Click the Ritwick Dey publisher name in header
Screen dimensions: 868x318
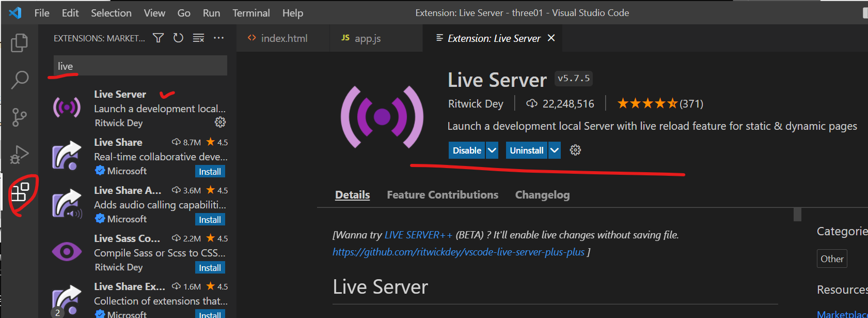[x=476, y=104]
